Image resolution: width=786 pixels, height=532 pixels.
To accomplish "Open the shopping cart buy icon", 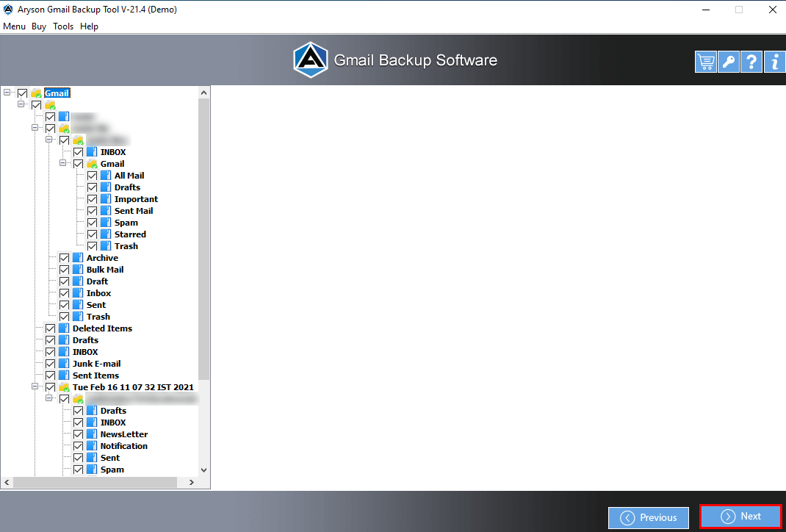I will coord(705,62).
